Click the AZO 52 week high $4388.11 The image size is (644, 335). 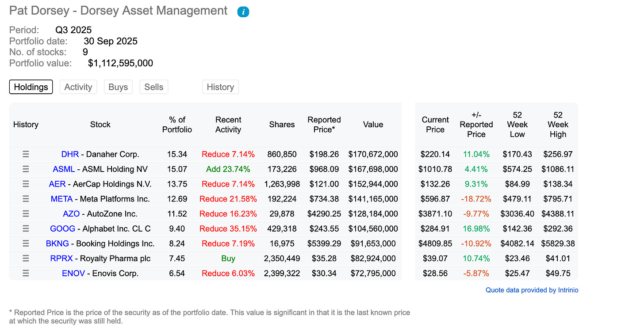click(x=558, y=214)
